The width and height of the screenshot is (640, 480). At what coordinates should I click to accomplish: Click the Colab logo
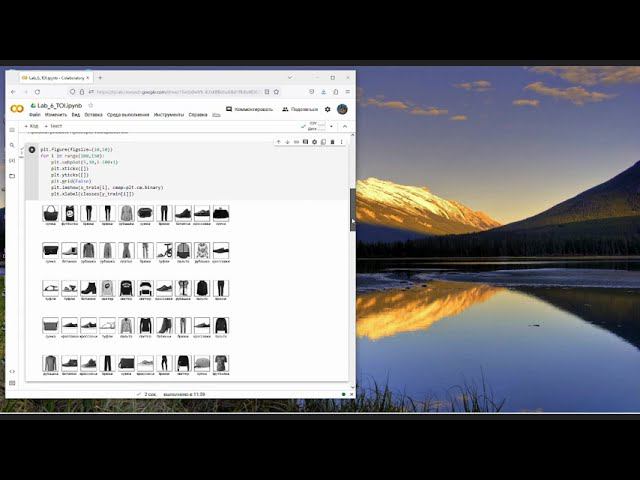pyautogui.click(x=17, y=109)
